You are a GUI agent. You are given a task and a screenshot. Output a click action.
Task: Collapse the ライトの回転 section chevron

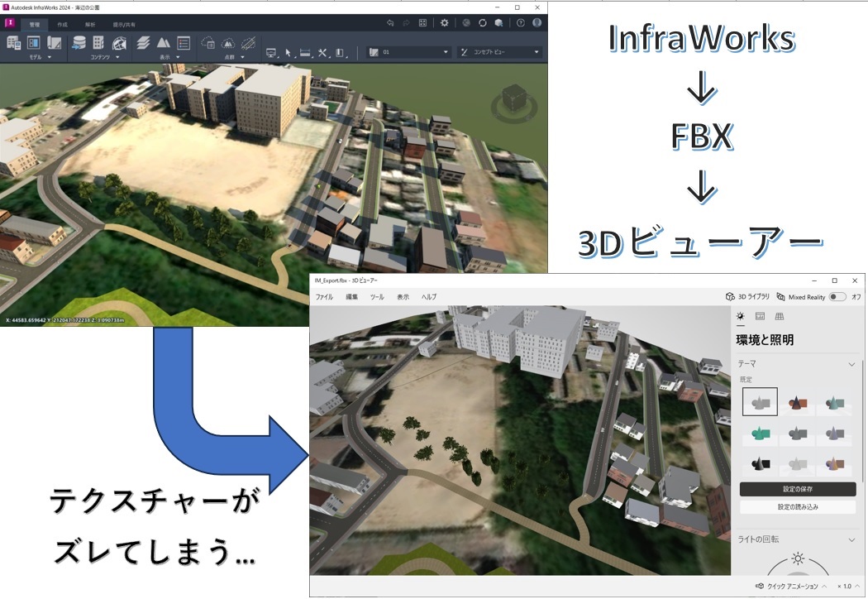tap(851, 539)
